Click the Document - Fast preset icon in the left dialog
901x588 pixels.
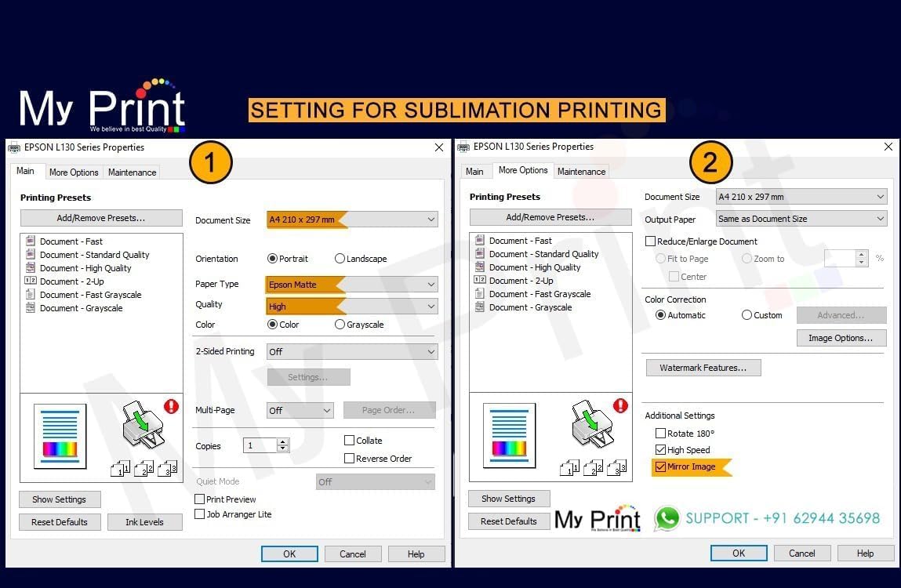[x=31, y=241]
